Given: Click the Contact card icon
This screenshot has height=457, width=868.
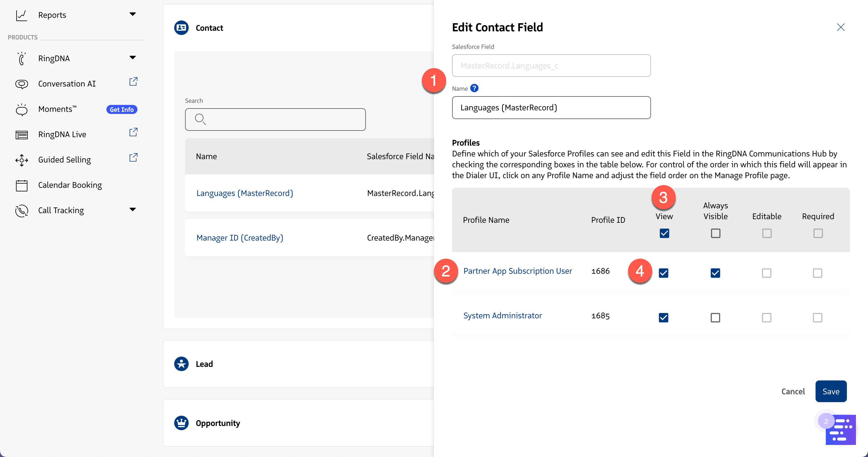Looking at the screenshot, I should point(181,28).
